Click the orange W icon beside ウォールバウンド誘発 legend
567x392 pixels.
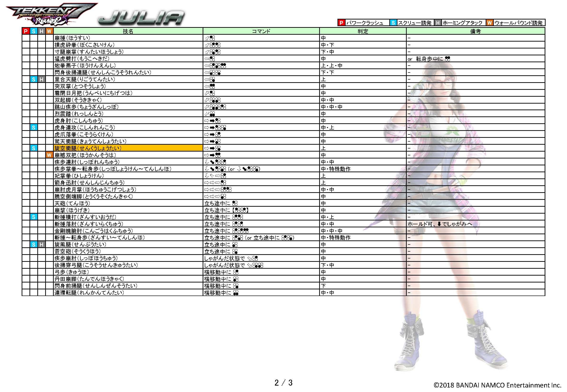click(489, 23)
